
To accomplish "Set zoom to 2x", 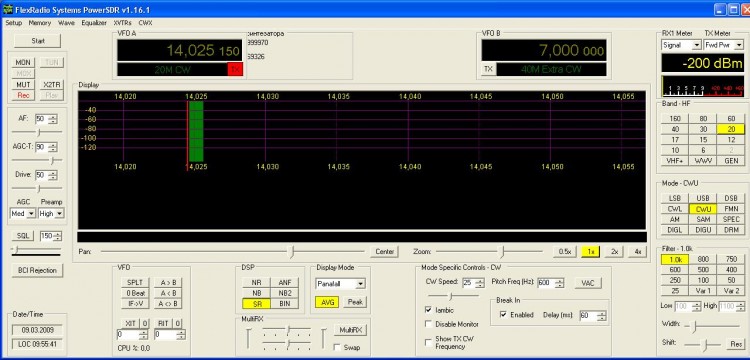I will [614, 252].
